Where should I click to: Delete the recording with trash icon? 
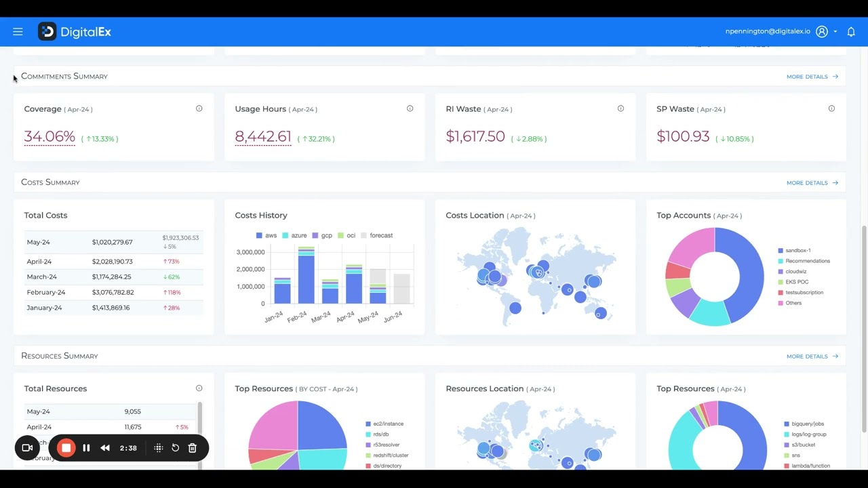193,448
